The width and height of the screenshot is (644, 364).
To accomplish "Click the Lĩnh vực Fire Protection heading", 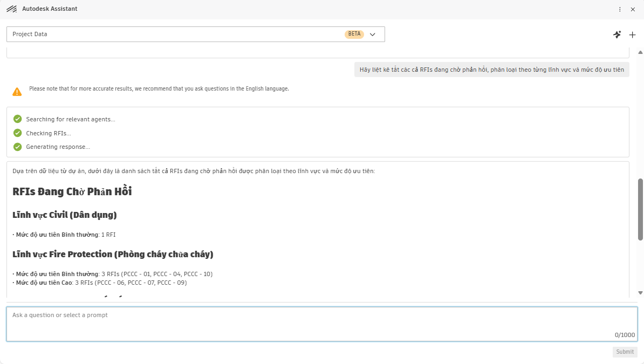I will [113, 255].
